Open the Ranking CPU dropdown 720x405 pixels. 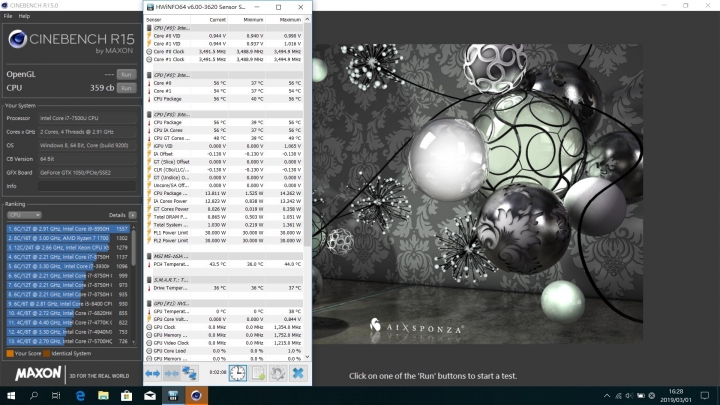[x=24, y=215]
